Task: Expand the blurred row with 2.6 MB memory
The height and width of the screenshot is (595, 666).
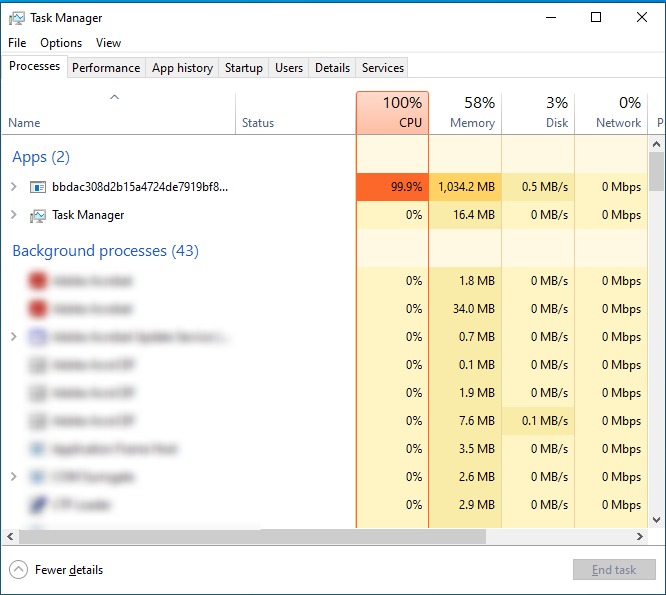Action: pos(14,477)
